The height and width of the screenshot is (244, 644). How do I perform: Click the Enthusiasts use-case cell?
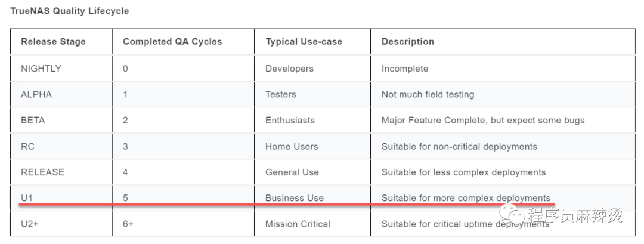290,121
